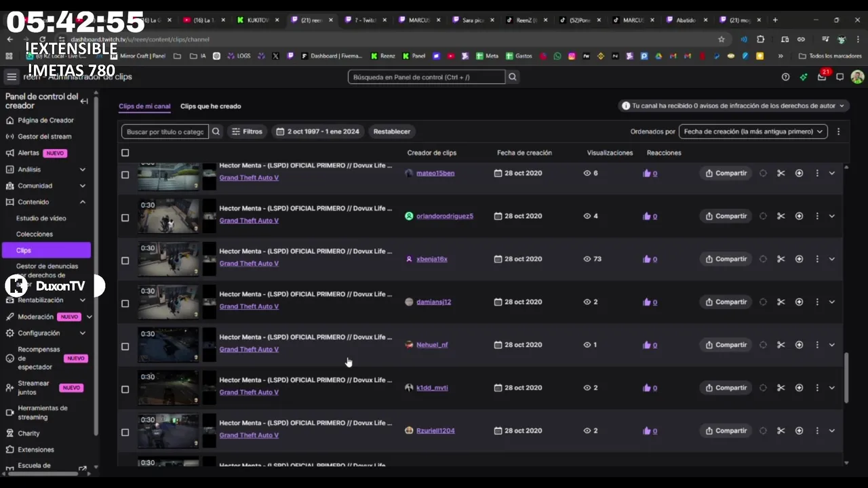Image resolution: width=868 pixels, height=488 pixels.
Task: Open the help question-mark icon
Action: point(785,77)
